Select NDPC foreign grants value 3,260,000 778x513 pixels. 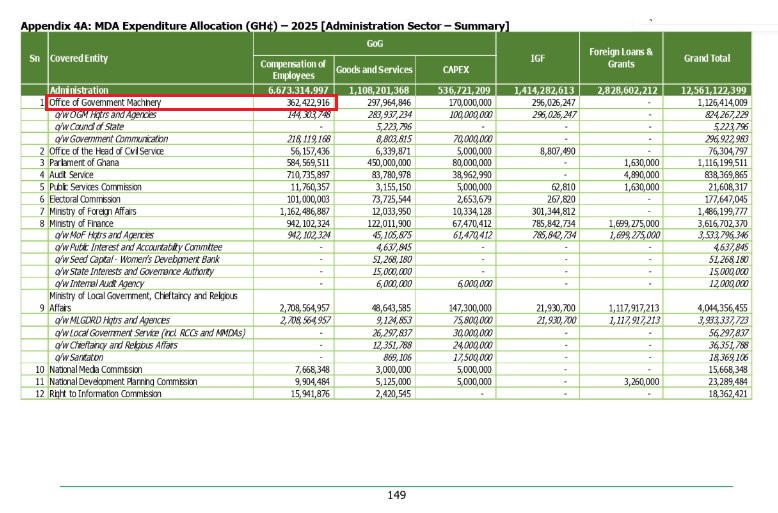tap(641, 382)
